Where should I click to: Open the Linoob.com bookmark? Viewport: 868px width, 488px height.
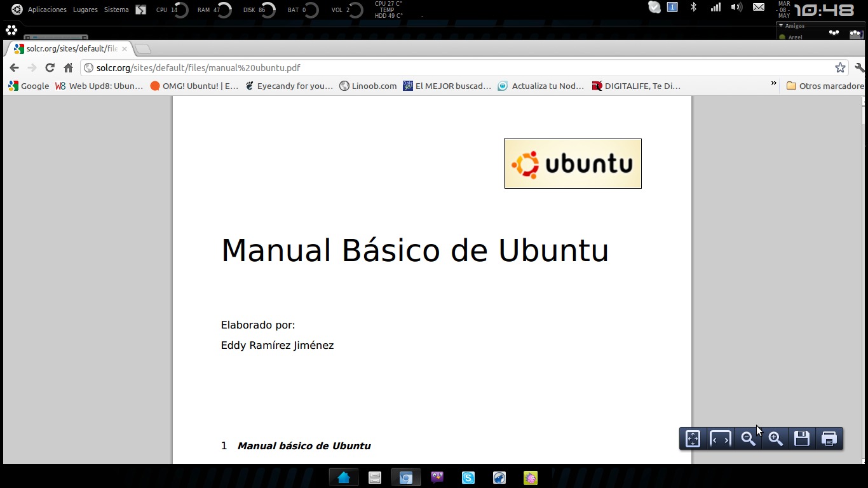point(368,86)
